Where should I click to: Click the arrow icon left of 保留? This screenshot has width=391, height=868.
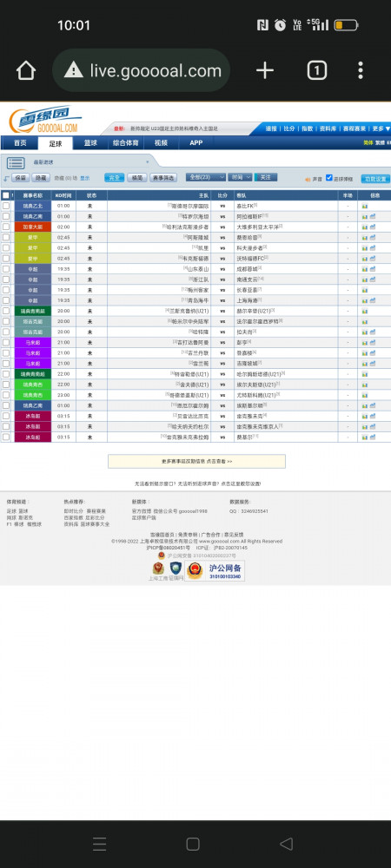coord(6,178)
